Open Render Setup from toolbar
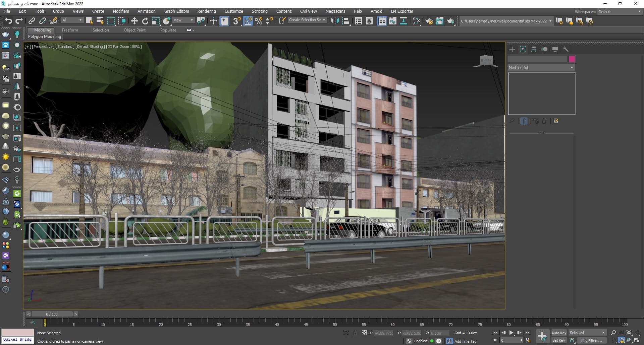This screenshot has height=345, width=644. click(x=429, y=21)
